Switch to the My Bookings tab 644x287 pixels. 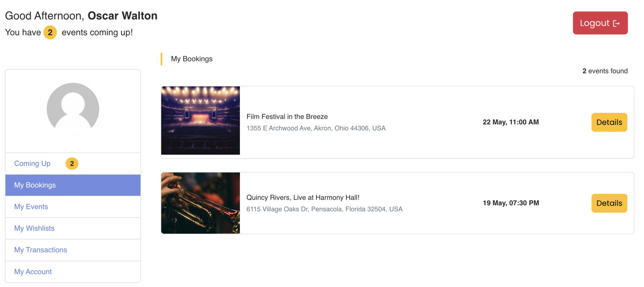click(x=35, y=185)
